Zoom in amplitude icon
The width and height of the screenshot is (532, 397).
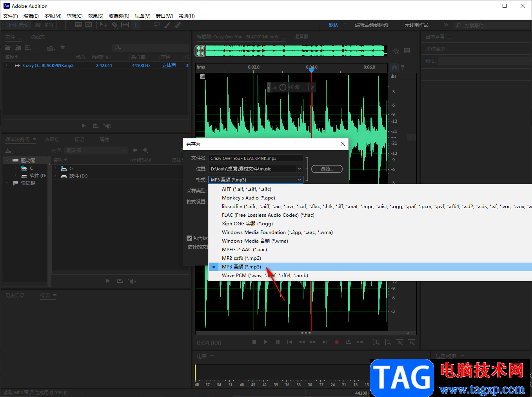pos(376,342)
